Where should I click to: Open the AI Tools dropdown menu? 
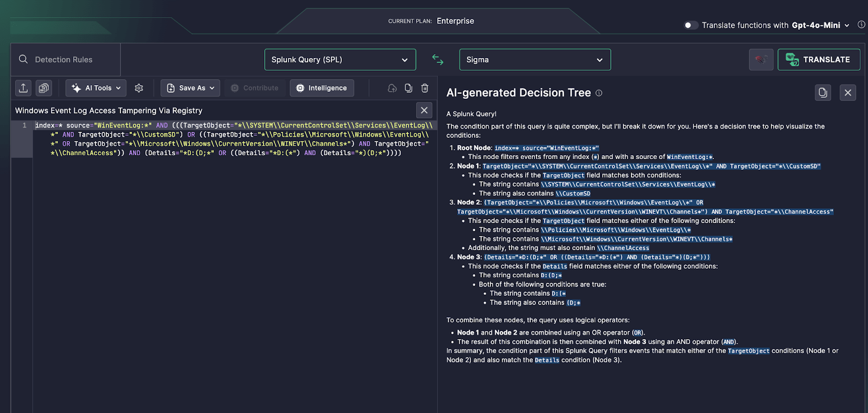(96, 88)
